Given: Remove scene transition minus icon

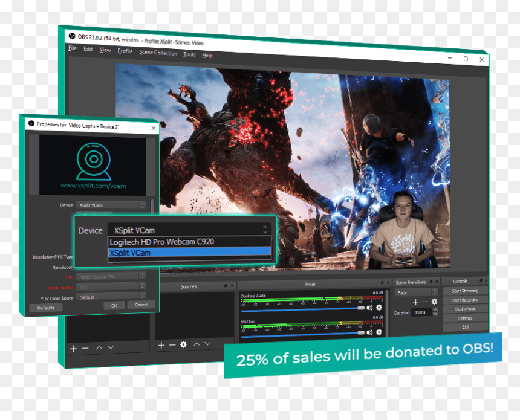Looking at the screenshot, I should (425, 302).
